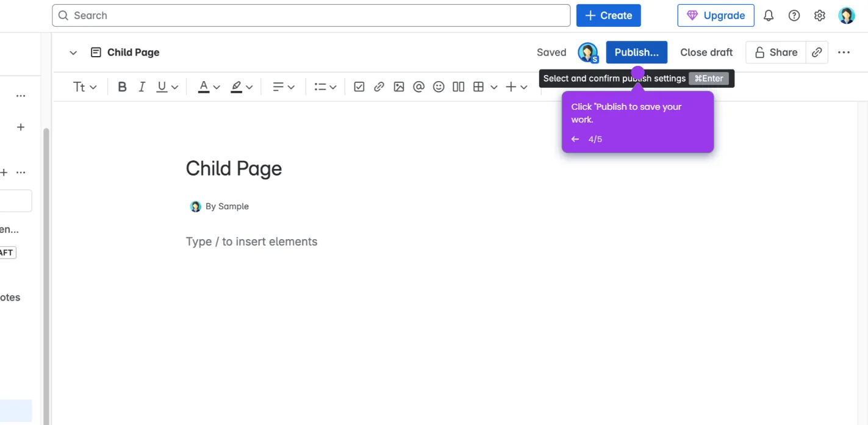
Task: Open the bullet list menu
Action: [x=326, y=87]
